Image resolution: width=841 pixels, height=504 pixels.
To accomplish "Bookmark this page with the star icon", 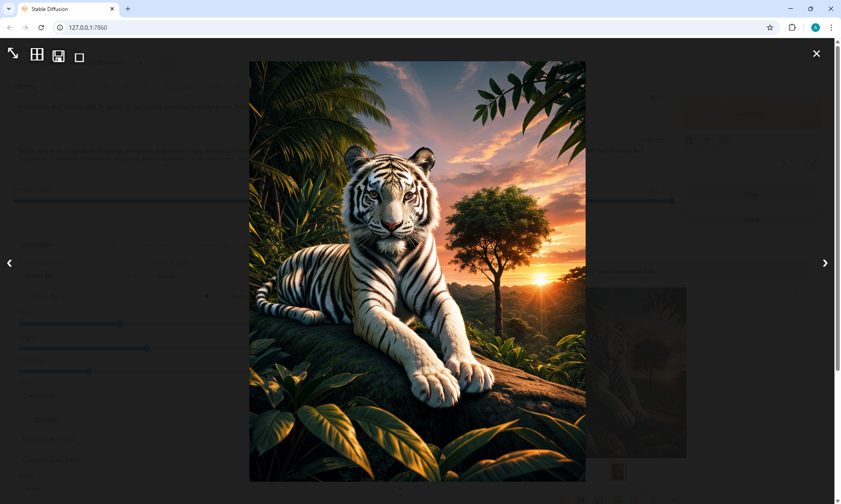I will point(770,28).
